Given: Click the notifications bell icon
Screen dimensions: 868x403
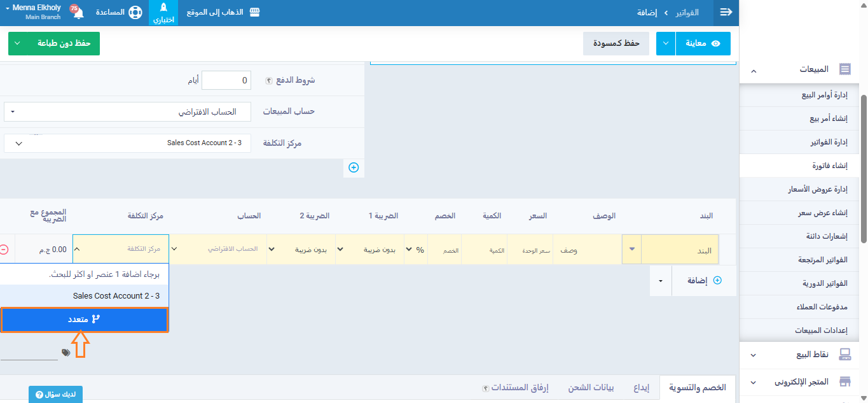Looking at the screenshot, I should coord(78,13).
